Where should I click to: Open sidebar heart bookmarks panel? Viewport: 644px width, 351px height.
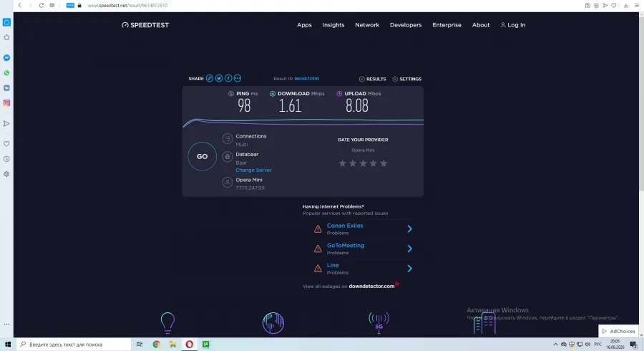[x=6, y=144]
